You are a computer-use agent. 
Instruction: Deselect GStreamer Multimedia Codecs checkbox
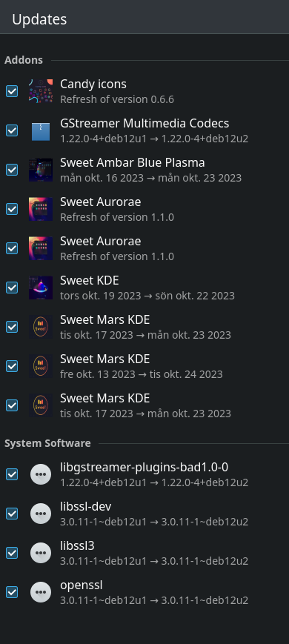pos(12,130)
